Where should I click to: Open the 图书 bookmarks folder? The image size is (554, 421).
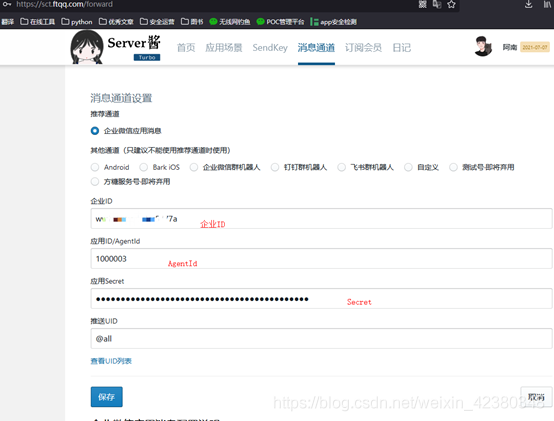pos(192,22)
